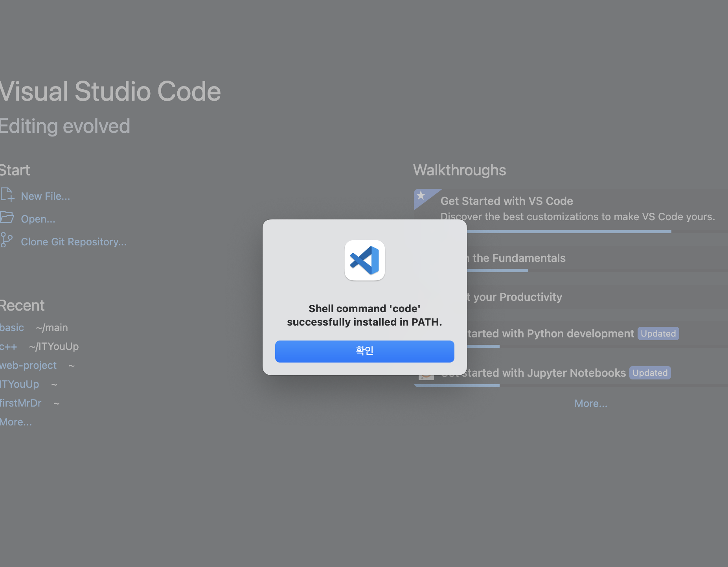The height and width of the screenshot is (567, 728).
Task: Open the recent 'firstMrDr' folder
Action: tap(20, 403)
